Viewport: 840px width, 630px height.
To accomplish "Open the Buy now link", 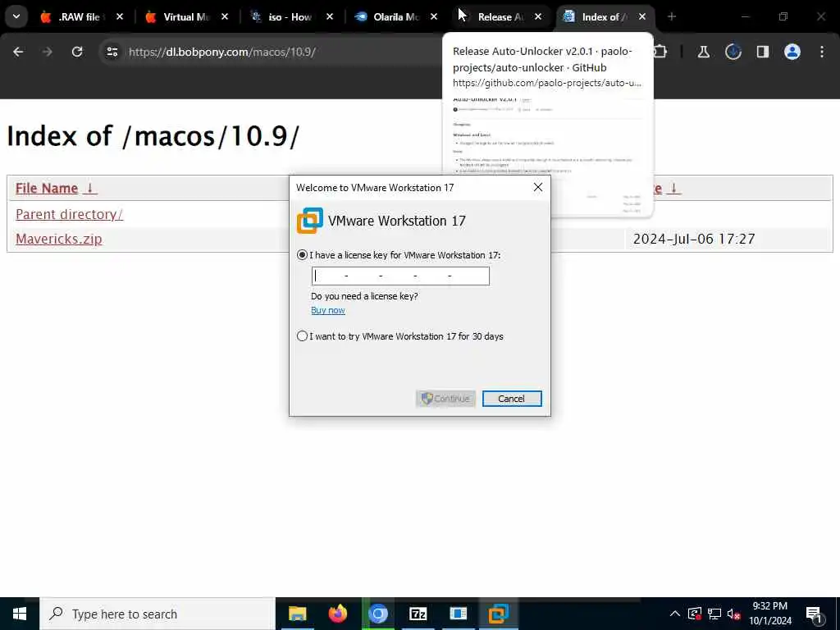I will click(x=328, y=310).
